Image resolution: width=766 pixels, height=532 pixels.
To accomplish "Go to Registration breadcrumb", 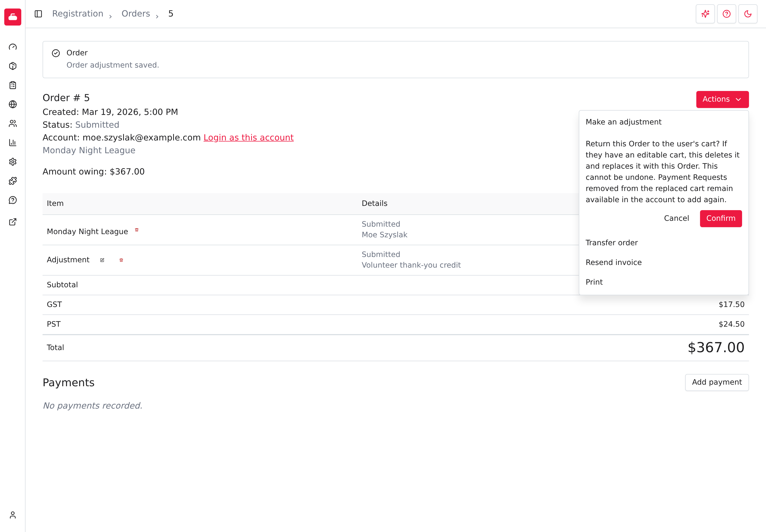I will [x=78, y=14].
